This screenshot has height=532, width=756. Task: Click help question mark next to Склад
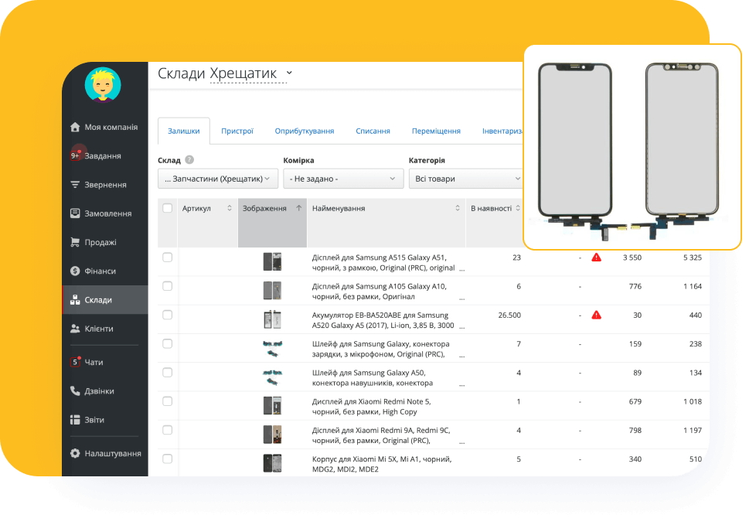coord(189,160)
